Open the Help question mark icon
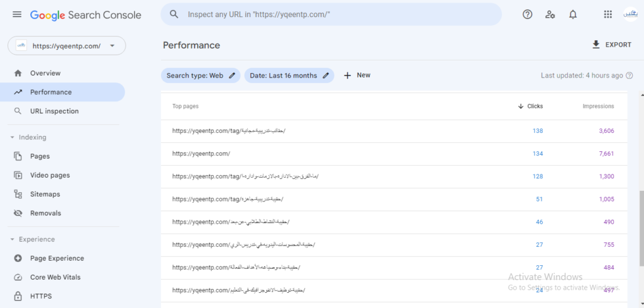Image resolution: width=644 pixels, height=308 pixels. (528, 14)
